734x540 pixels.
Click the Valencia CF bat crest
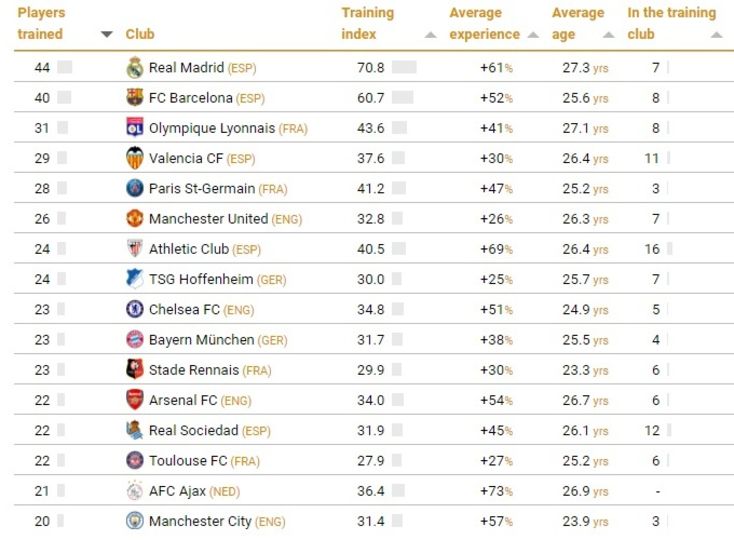tap(135, 158)
